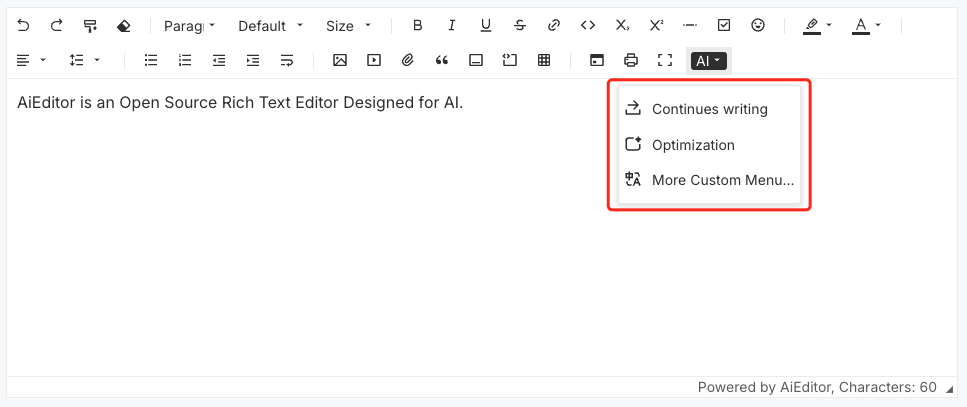
Task: Select the More Custom Menu entry
Action: [x=709, y=180]
